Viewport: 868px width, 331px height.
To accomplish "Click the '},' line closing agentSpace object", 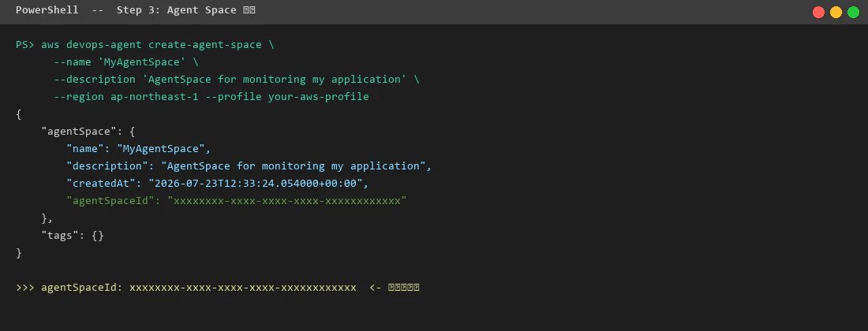I will pos(47,218).
